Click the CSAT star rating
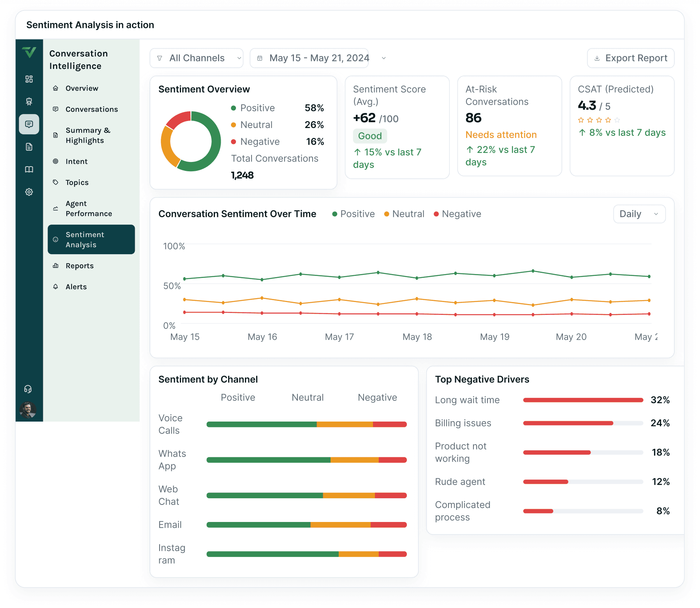The width and height of the screenshot is (700, 608). pos(599,120)
